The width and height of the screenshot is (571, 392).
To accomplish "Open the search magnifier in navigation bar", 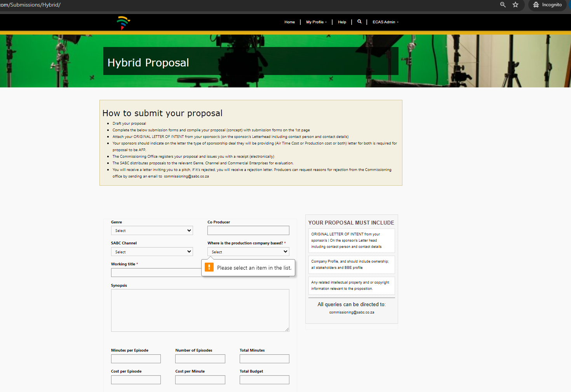I will tap(359, 22).
